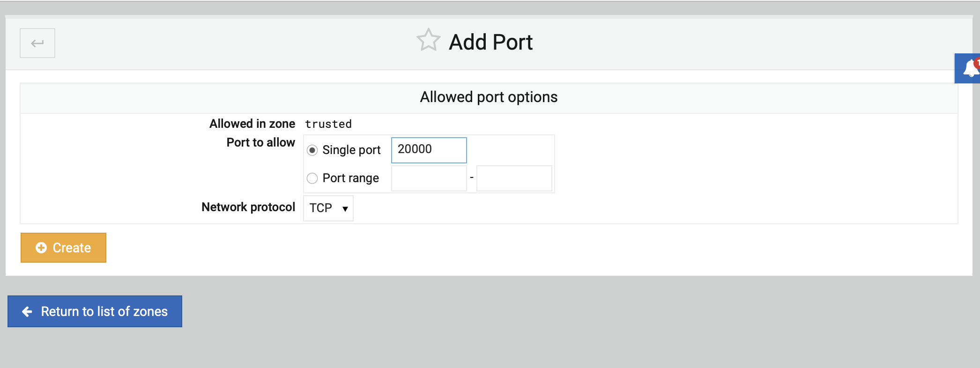Click the 'Network protocol' label
Screen dimensions: 980x368
click(x=248, y=207)
